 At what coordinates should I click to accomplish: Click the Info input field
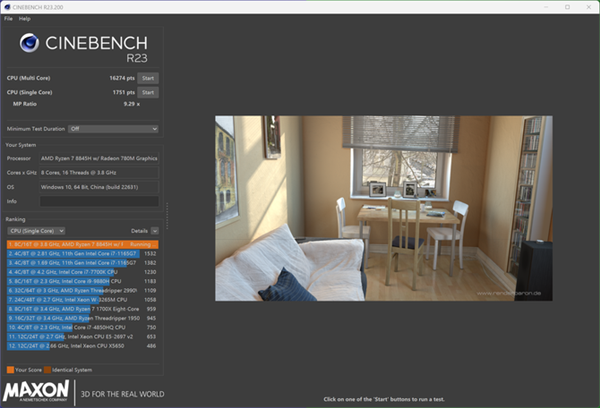point(97,201)
